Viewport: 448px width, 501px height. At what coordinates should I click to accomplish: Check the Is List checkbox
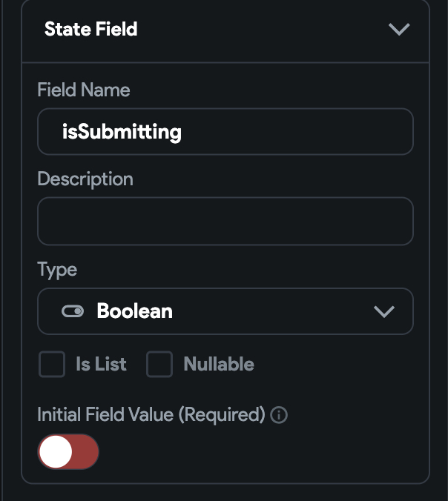(x=52, y=364)
